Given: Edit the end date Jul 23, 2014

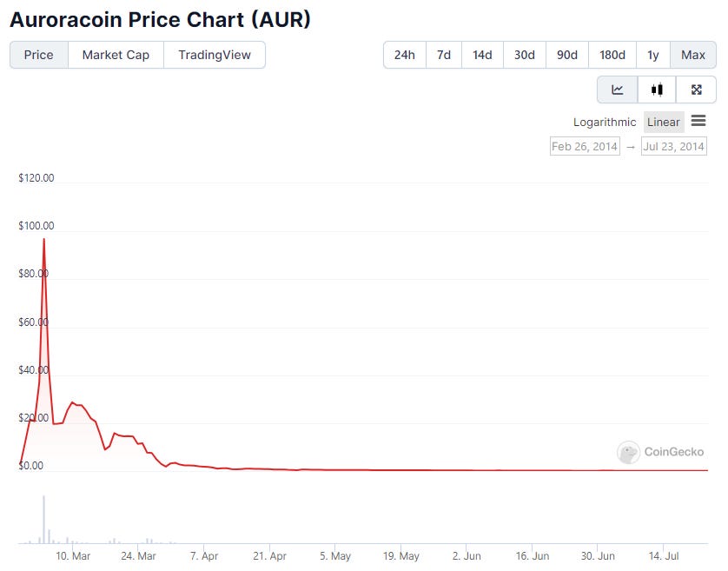Looking at the screenshot, I should tap(673, 146).
